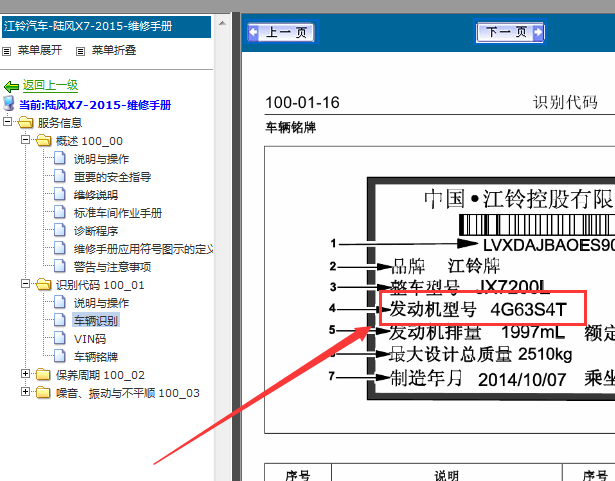Click the green back arrow icon
The image size is (615, 481).
(11, 86)
